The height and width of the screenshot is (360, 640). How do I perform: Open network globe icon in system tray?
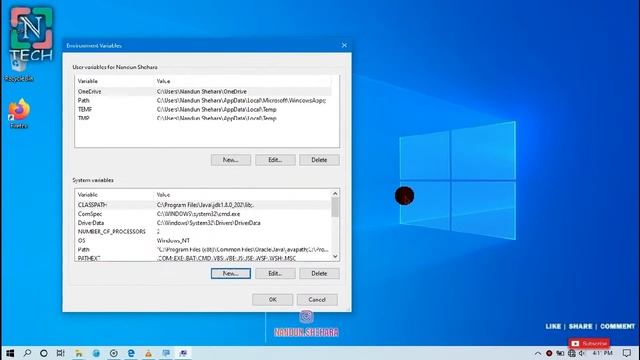click(x=571, y=353)
